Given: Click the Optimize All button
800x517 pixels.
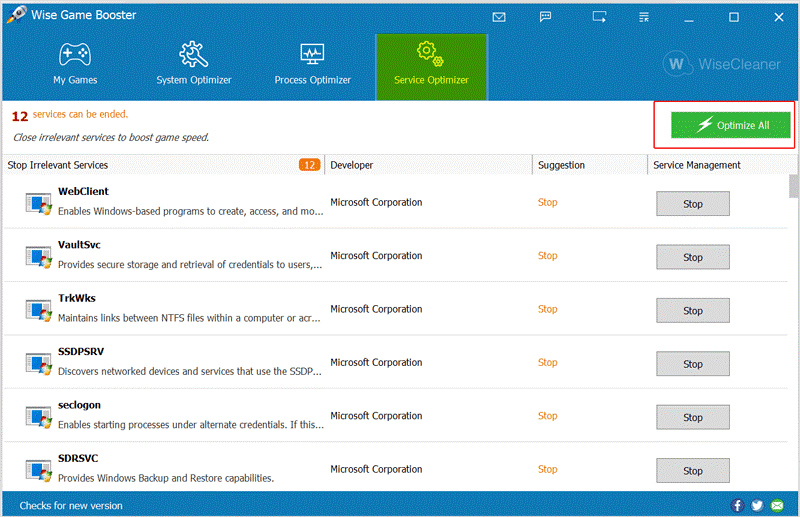Looking at the screenshot, I should [x=731, y=125].
